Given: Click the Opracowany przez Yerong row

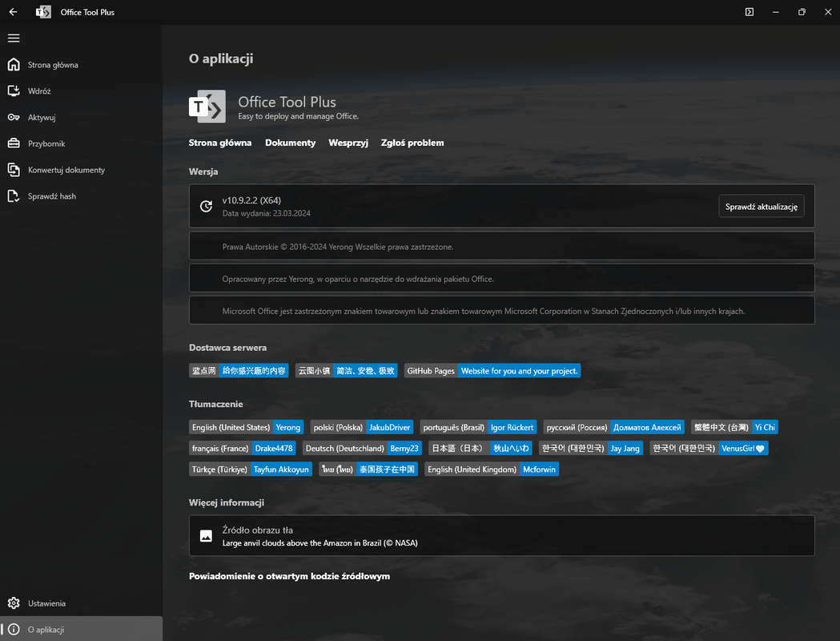Looking at the screenshot, I should tap(501, 279).
